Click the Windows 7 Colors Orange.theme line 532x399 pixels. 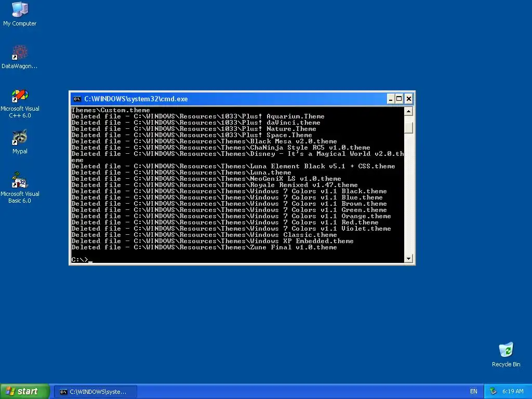tap(231, 216)
